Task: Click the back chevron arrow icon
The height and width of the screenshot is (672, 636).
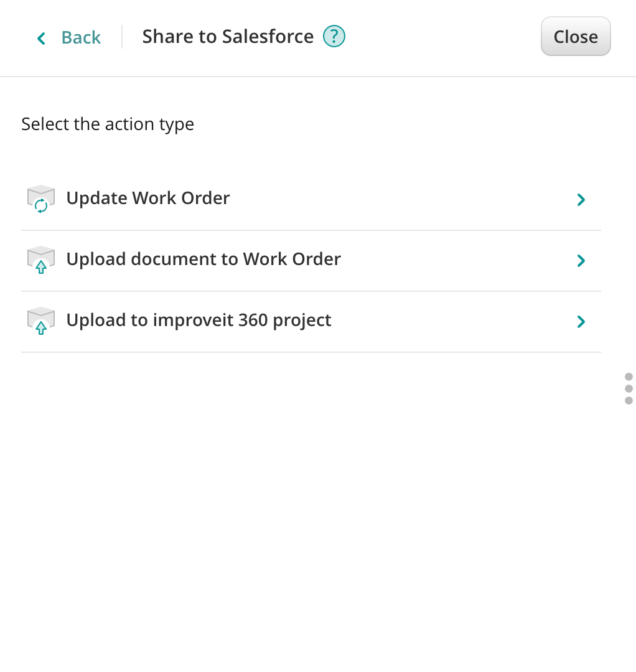Action: (x=41, y=39)
